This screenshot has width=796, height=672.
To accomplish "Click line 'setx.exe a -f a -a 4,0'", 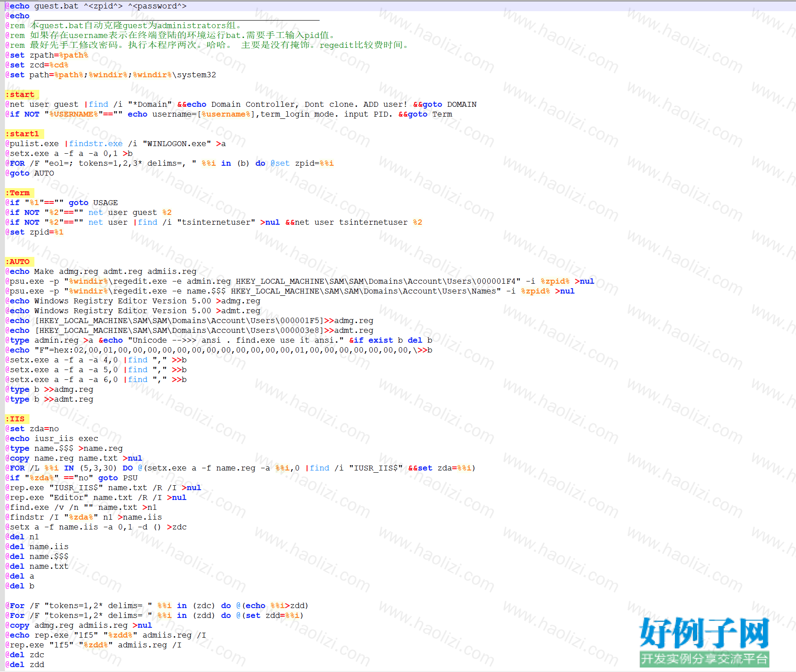I will pos(96,360).
